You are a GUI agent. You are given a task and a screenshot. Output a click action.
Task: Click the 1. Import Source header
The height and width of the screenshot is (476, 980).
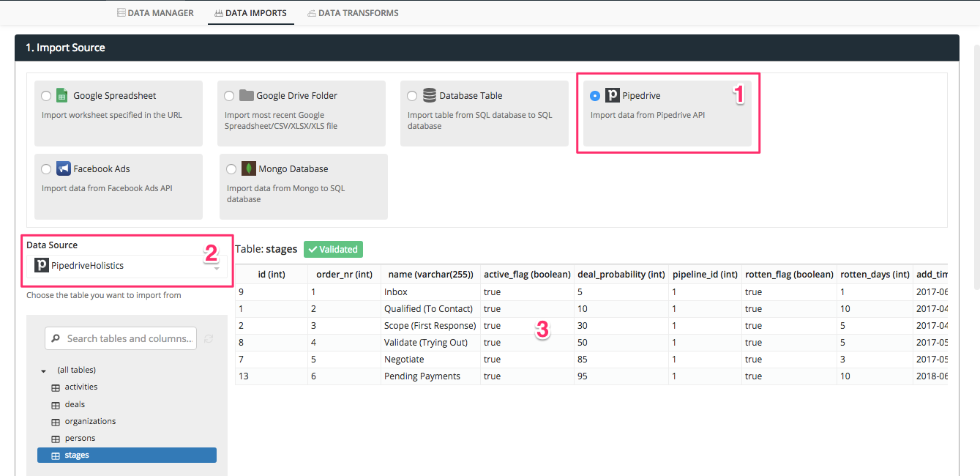487,48
